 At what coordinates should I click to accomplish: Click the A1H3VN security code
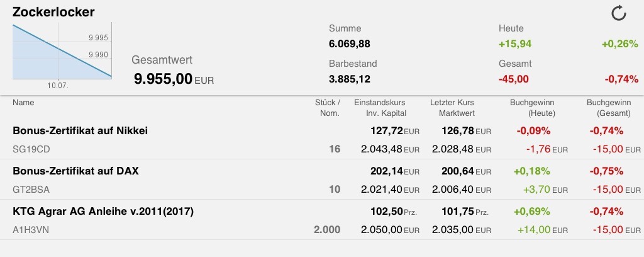[31, 230]
